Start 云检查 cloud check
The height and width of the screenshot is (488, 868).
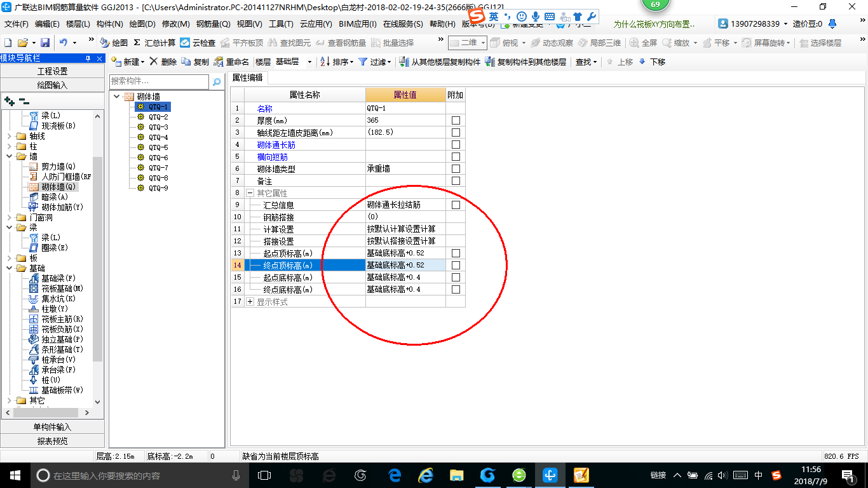click(198, 43)
